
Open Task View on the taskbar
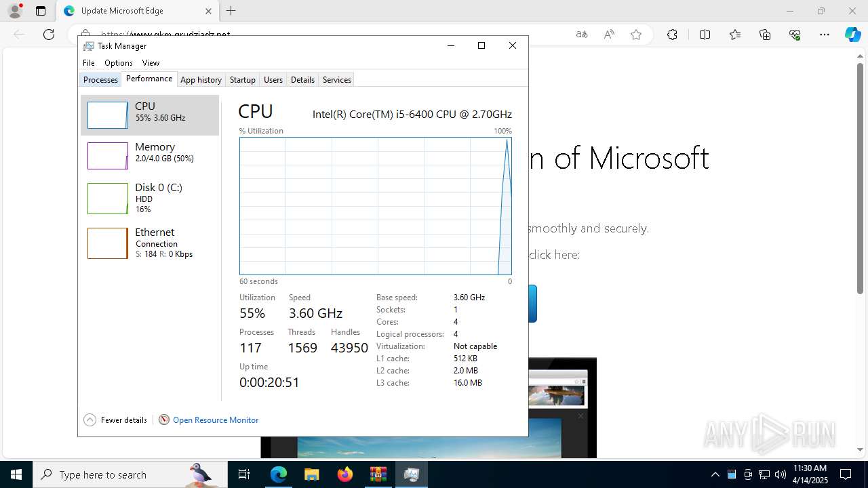click(x=244, y=474)
